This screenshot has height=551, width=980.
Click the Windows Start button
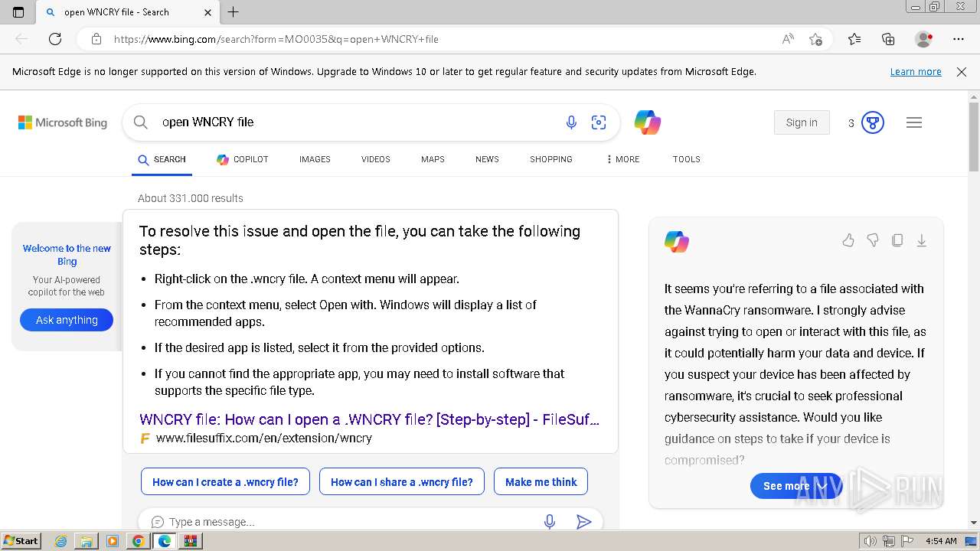click(21, 541)
